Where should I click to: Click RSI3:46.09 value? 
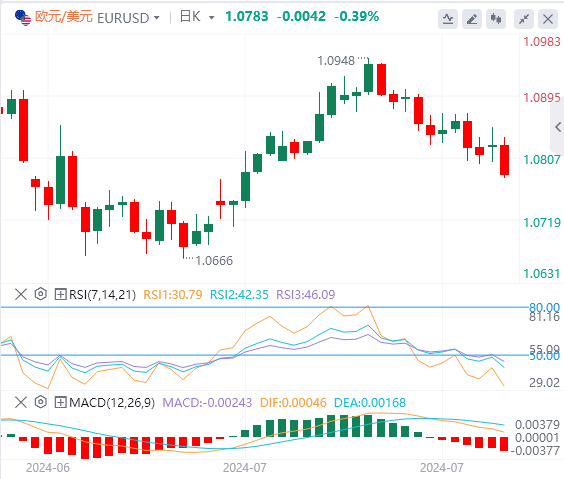[x=305, y=295]
